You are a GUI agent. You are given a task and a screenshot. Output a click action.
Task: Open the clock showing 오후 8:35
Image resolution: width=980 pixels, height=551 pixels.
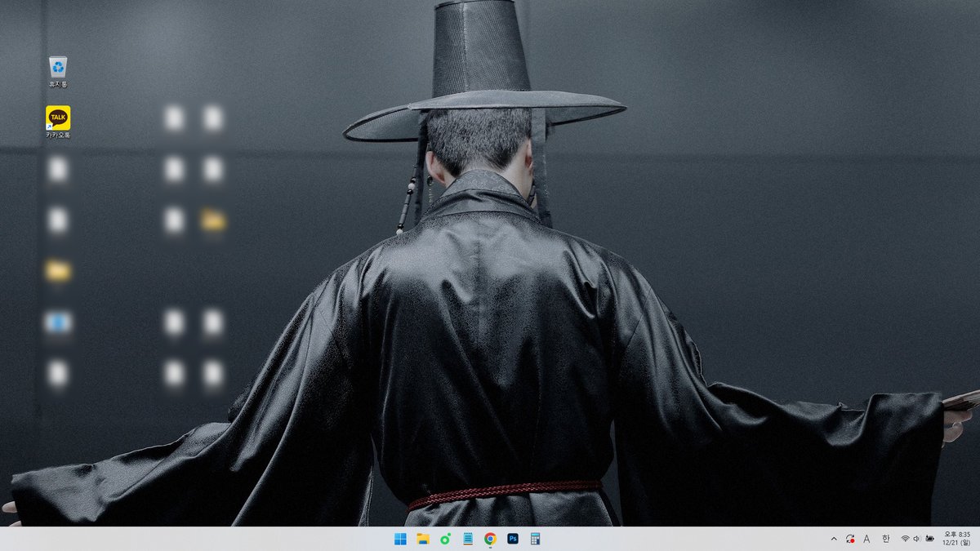click(957, 539)
